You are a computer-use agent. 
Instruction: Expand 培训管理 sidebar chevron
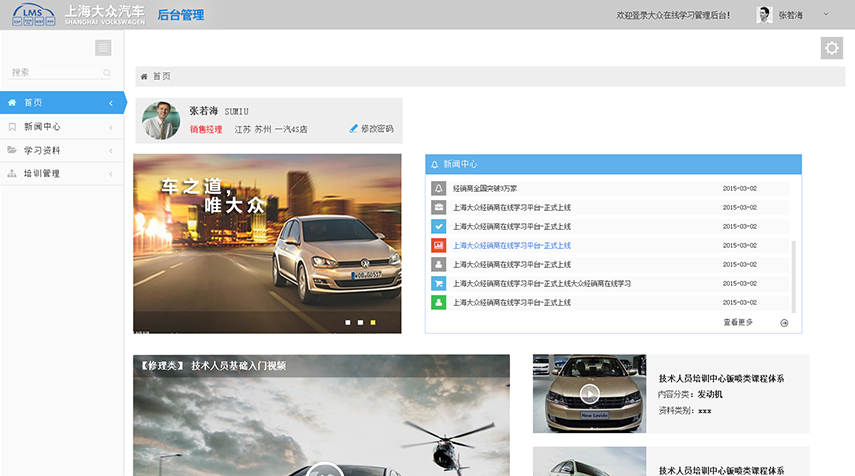[x=111, y=174]
